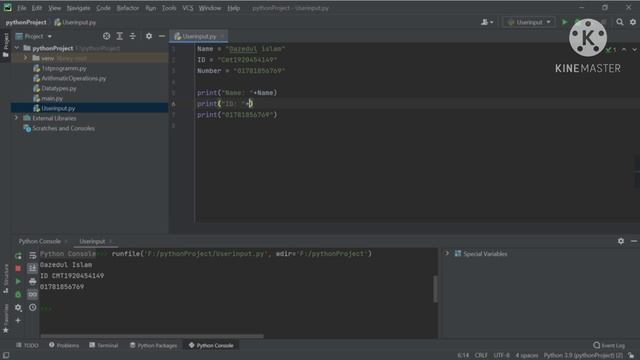Attach debugger green bug icon in console

click(x=18, y=294)
